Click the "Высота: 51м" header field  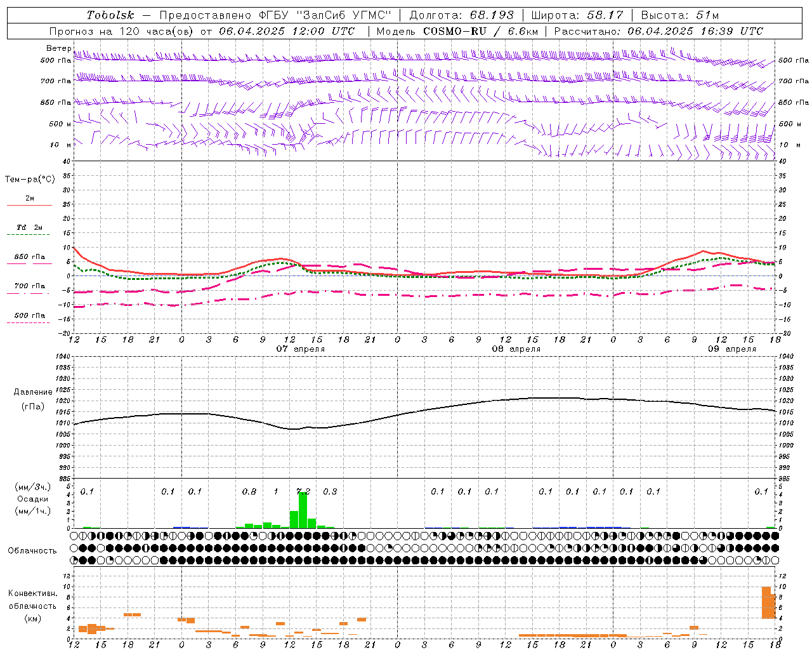click(x=680, y=15)
